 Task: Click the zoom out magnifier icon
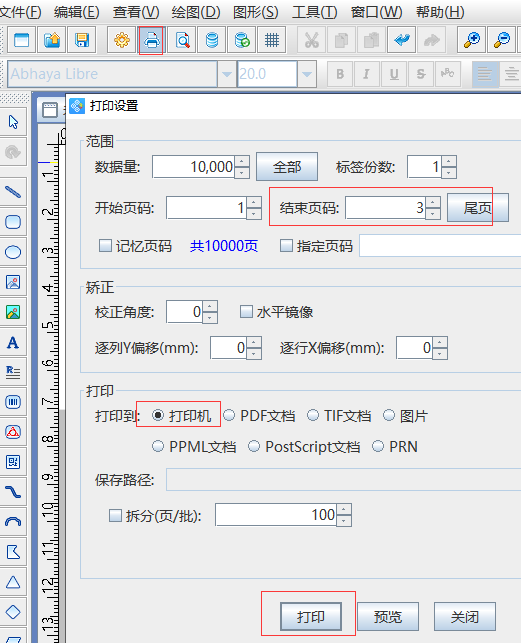click(x=502, y=40)
